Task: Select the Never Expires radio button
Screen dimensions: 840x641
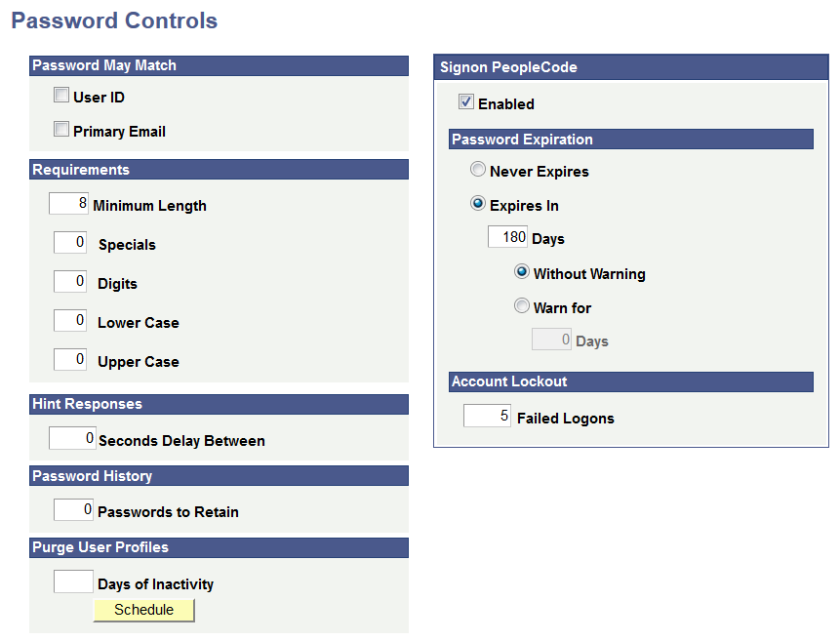Action: coord(478,169)
